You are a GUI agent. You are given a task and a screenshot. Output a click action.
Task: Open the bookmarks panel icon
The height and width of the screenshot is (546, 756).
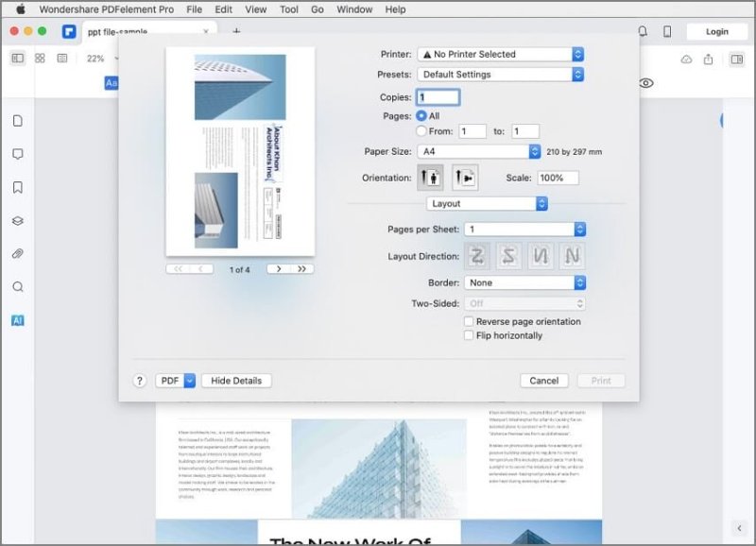[17, 187]
